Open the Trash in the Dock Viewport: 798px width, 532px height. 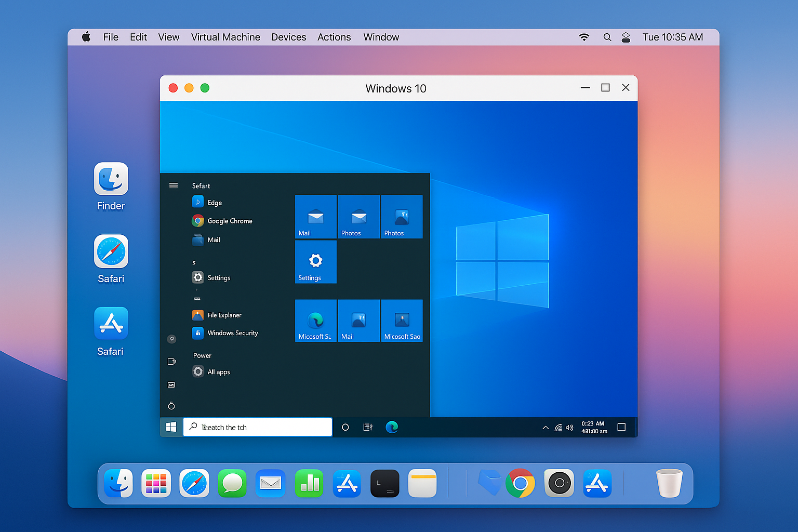669,483
